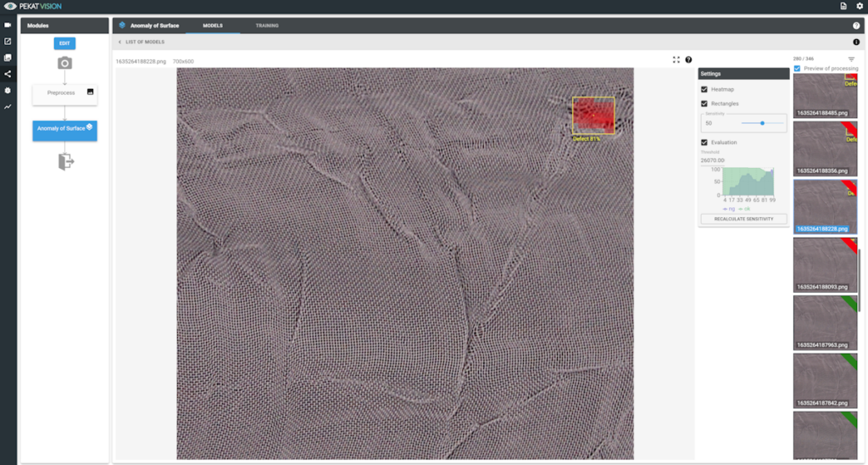Toggle Preview of processing checkbox
868x465 pixels.
797,69
